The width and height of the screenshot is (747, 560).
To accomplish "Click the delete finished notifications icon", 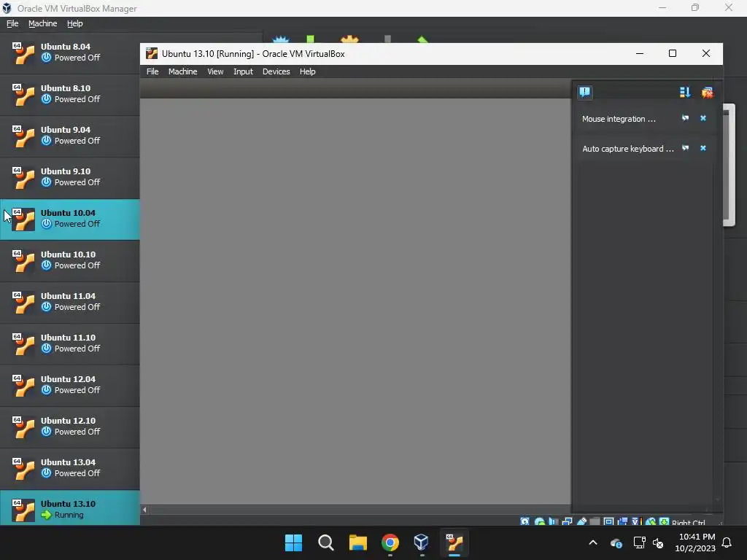I will click(x=707, y=93).
